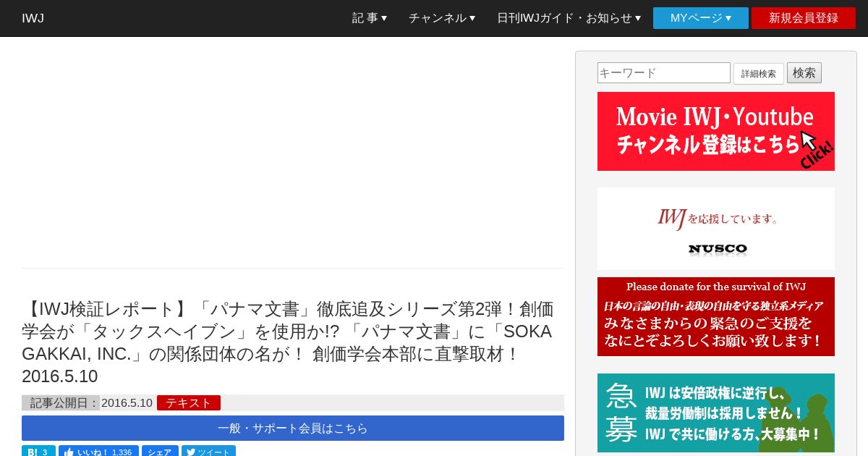Click the IWJ site logo

pos(33,18)
